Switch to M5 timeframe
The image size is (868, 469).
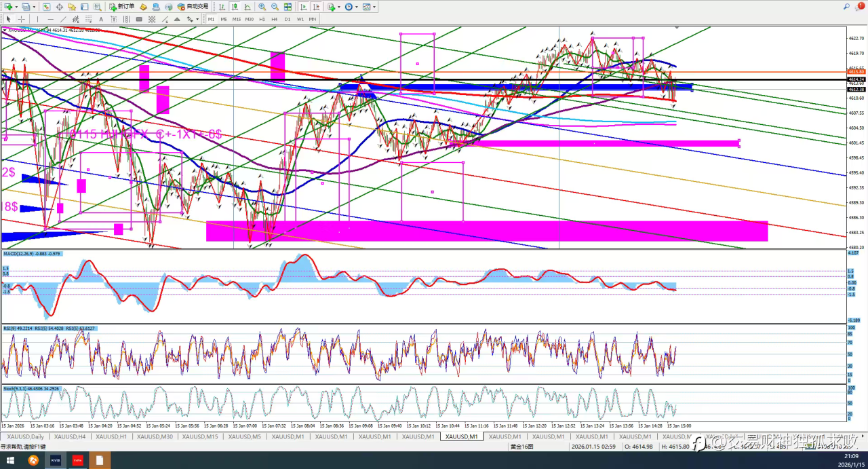(x=224, y=19)
